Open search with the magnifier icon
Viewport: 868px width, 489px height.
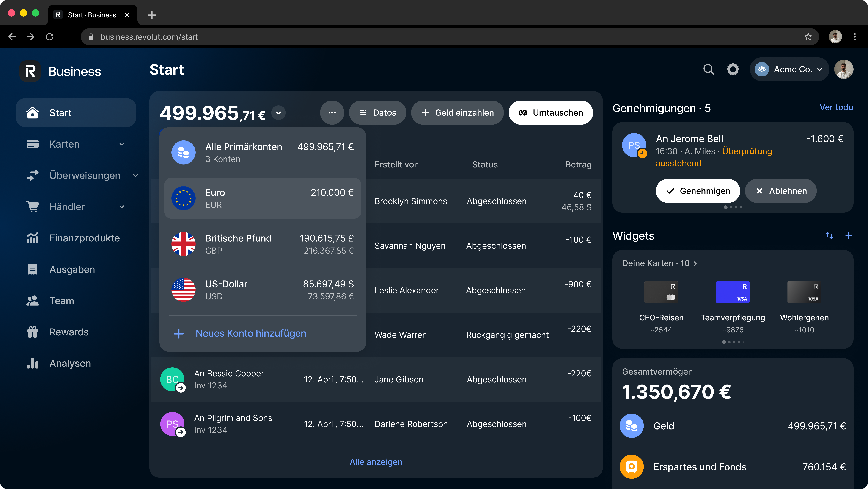(x=709, y=69)
